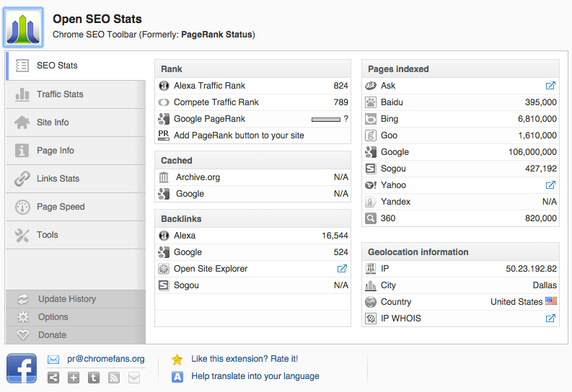The height and width of the screenshot is (392, 572).
Task: Click the Google PageRank bar indicator
Action: coord(325,119)
